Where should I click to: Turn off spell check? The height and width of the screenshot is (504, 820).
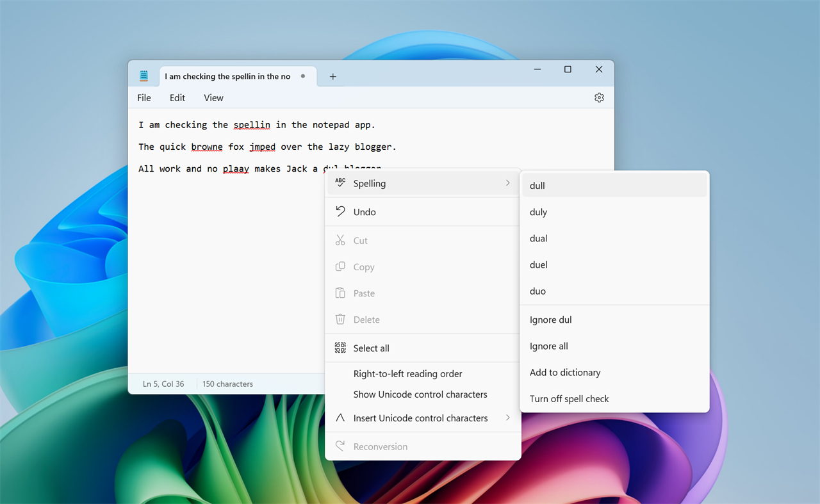pyautogui.click(x=569, y=398)
